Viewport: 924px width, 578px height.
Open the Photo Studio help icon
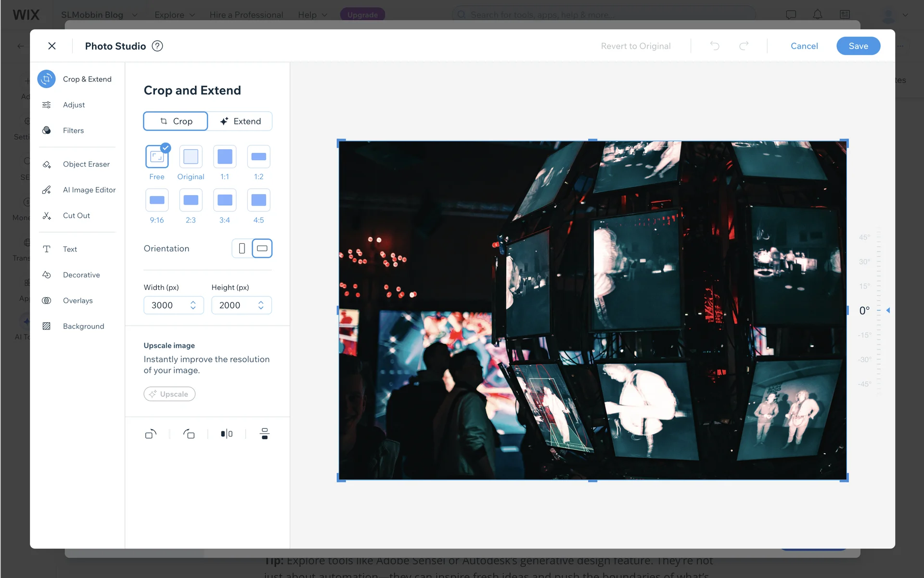(x=157, y=46)
